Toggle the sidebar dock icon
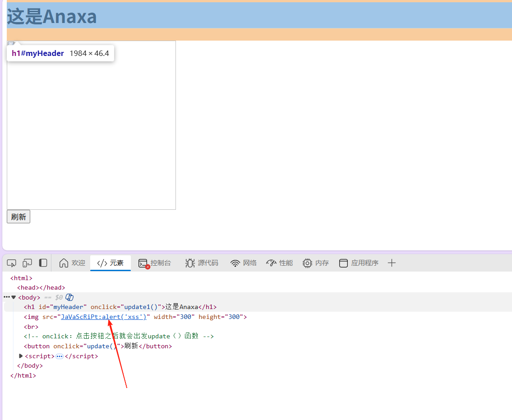The image size is (512, 420). point(43,263)
